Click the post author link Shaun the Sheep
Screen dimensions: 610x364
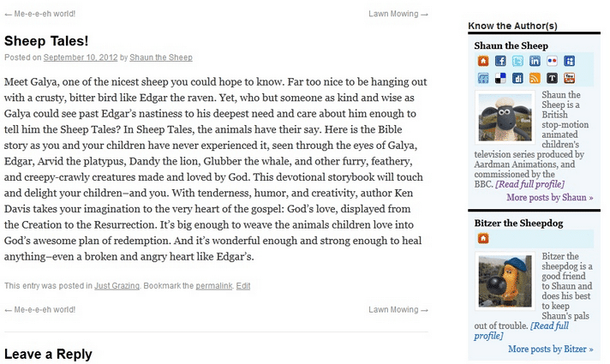pos(161,57)
